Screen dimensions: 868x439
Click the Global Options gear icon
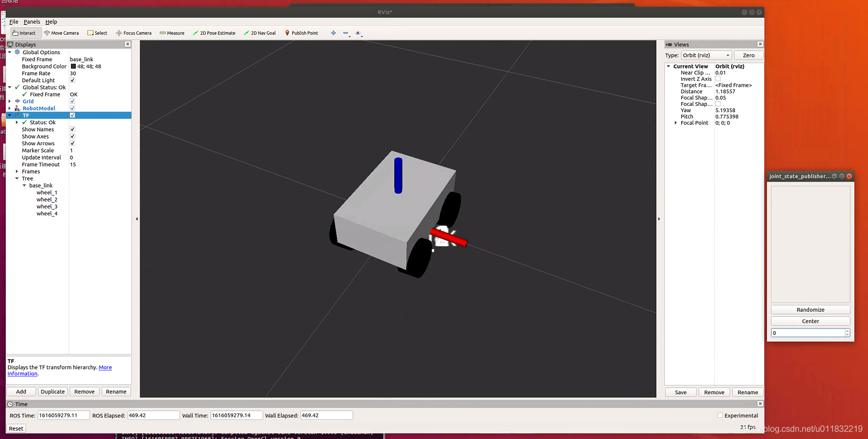pyautogui.click(x=17, y=52)
